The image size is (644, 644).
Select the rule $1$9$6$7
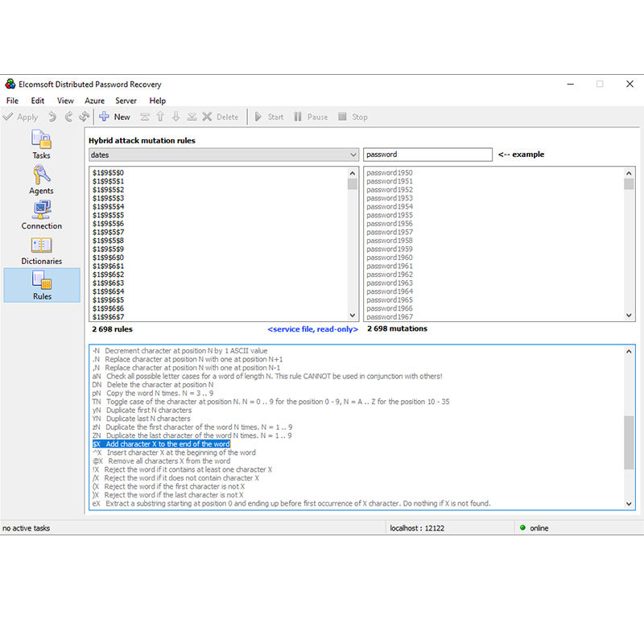tap(109, 316)
